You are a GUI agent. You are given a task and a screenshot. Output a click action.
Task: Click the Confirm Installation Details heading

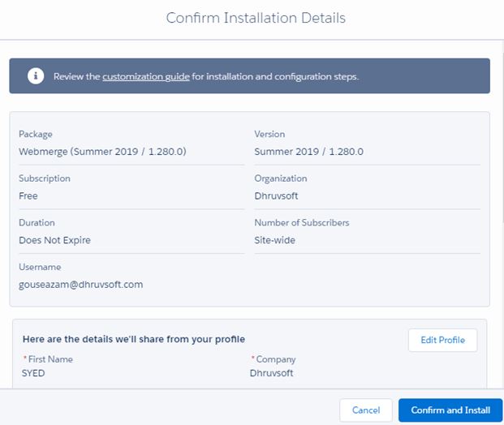256,18
